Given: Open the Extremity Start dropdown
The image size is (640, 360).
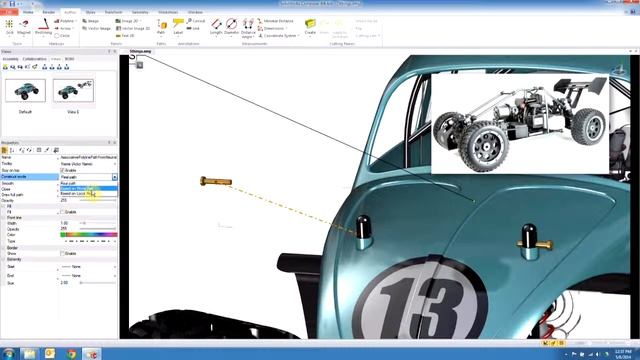Looking at the screenshot, I should tap(115, 267).
